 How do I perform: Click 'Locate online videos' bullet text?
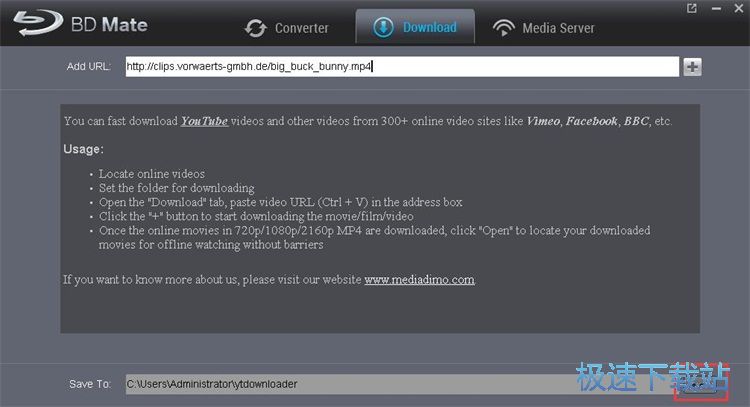tap(152, 174)
